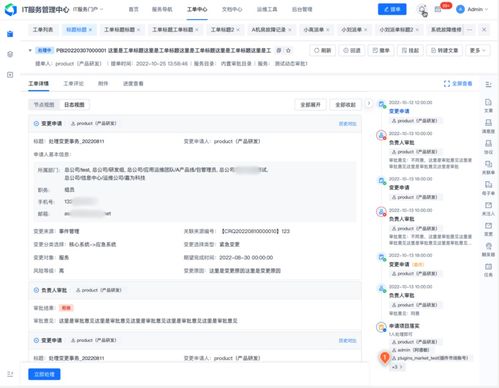Open the briefcase icon in left sidebar
Viewport: 499px width, 388px height.
point(10,34)
